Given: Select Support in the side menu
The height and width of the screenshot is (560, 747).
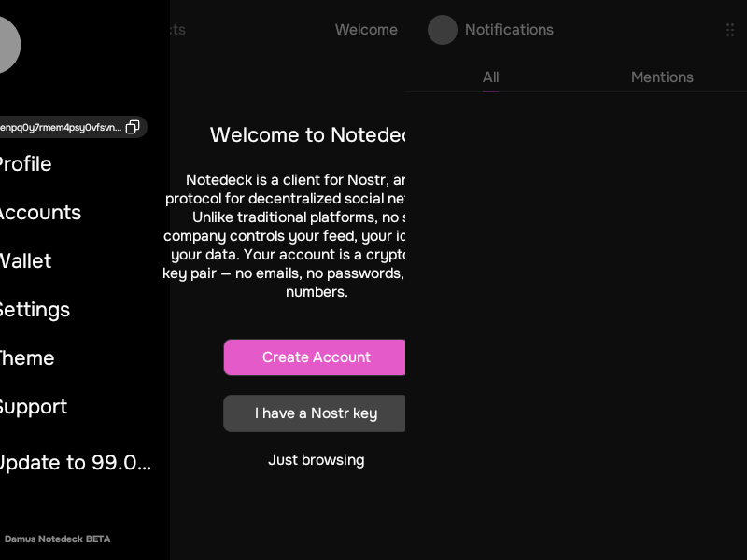Looking at the screenshot, I should (33, 407).
